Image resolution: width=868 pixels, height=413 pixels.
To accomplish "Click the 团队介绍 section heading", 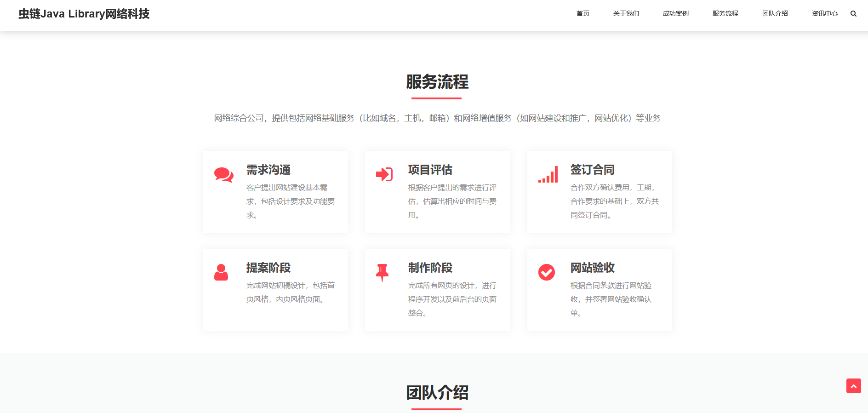I will [x=437, y=393].
